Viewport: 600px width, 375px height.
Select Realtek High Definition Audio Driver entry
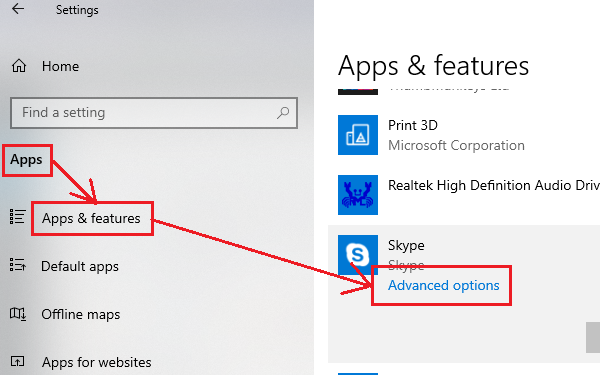(494, 185)
